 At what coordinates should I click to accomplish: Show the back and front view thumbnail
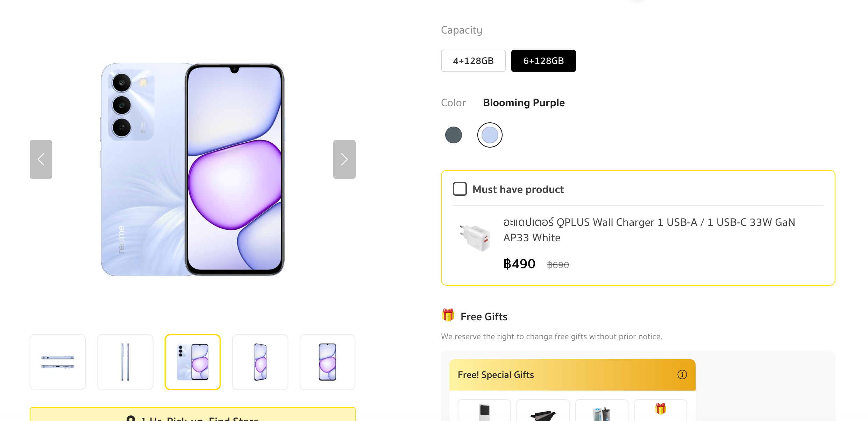pyautogui.click(x=193, y=362)
